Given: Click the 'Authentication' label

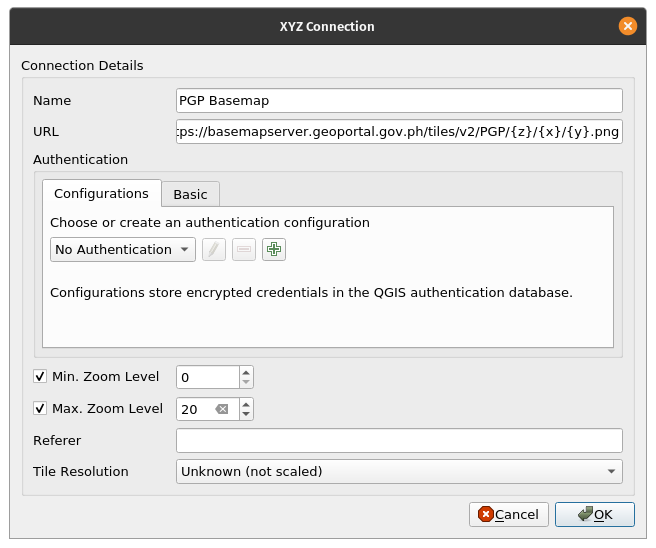Looking at the screenshot, I should click(x=81, y=159).
